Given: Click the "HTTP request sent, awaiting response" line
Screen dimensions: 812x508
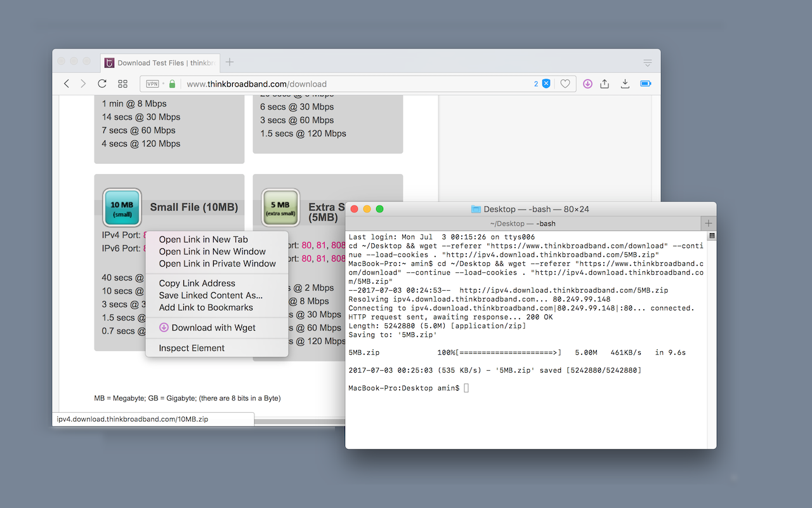Looking at the screenshot, I should [x=451, y=317].
